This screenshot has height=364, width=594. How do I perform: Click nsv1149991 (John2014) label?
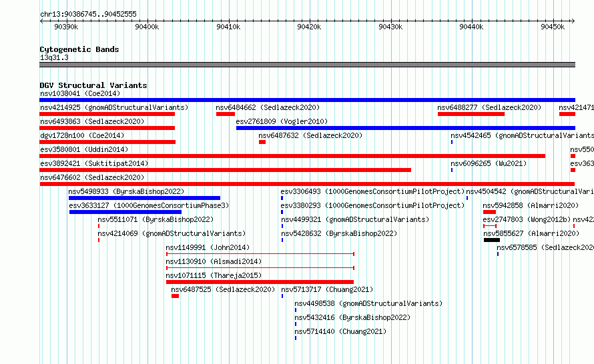[208, 247]
